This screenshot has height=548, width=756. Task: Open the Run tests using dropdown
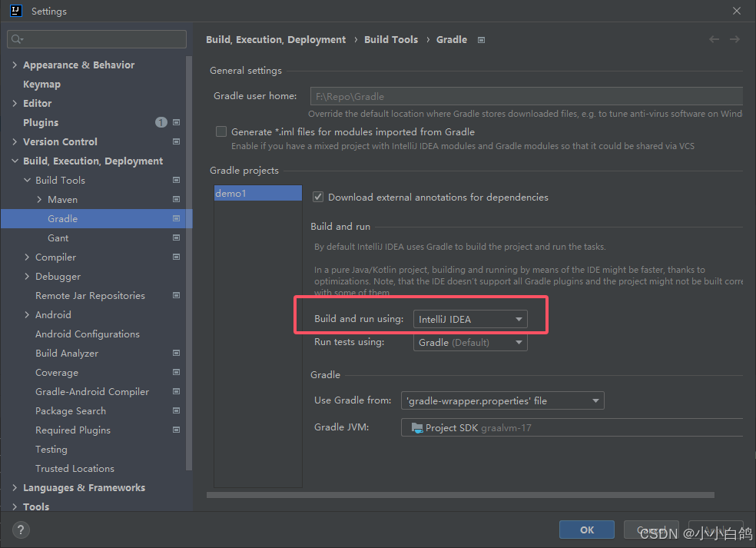point(470,343)
